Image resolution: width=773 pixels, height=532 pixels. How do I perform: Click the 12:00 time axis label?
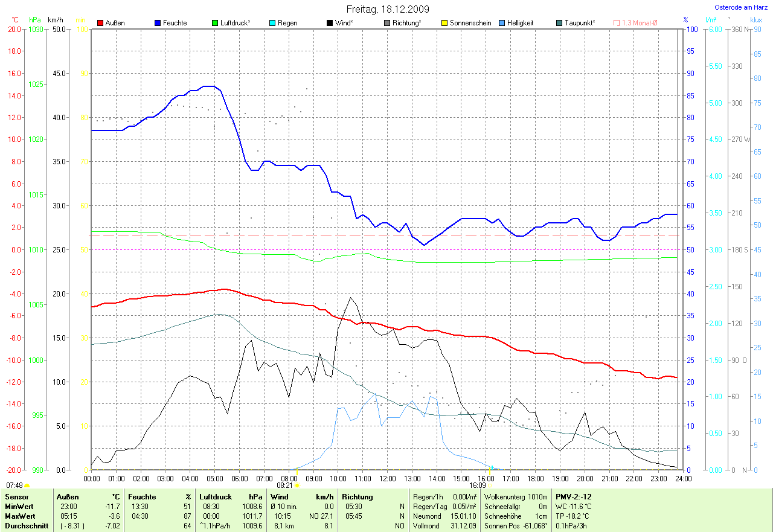387,478
